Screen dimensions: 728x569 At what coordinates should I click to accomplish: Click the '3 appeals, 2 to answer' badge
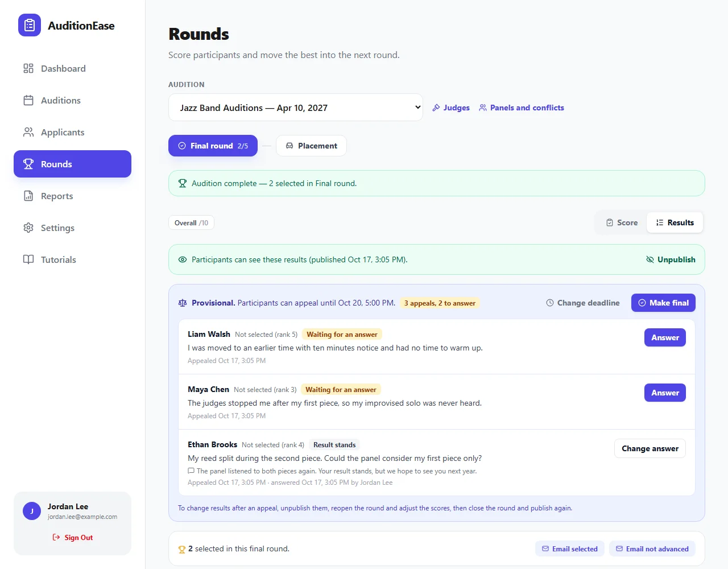(440, 303)
